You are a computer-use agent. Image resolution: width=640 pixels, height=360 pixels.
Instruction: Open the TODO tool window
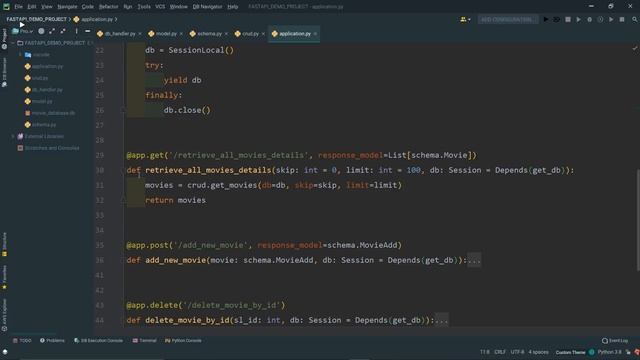(22, 340)
